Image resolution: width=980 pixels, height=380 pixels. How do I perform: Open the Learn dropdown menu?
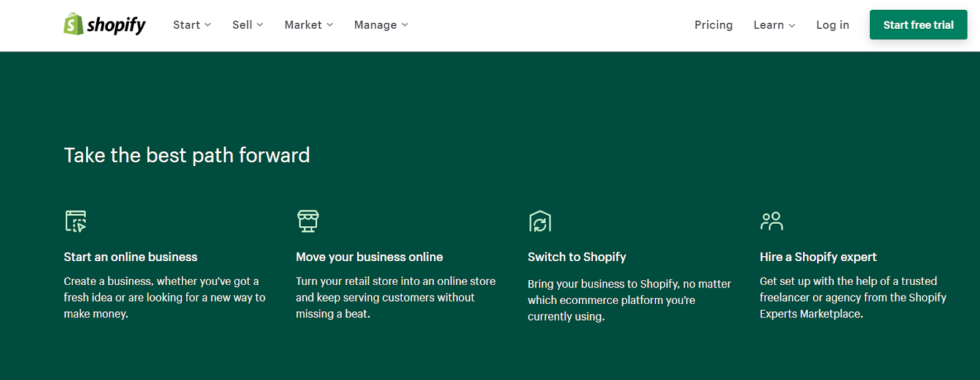774,25
